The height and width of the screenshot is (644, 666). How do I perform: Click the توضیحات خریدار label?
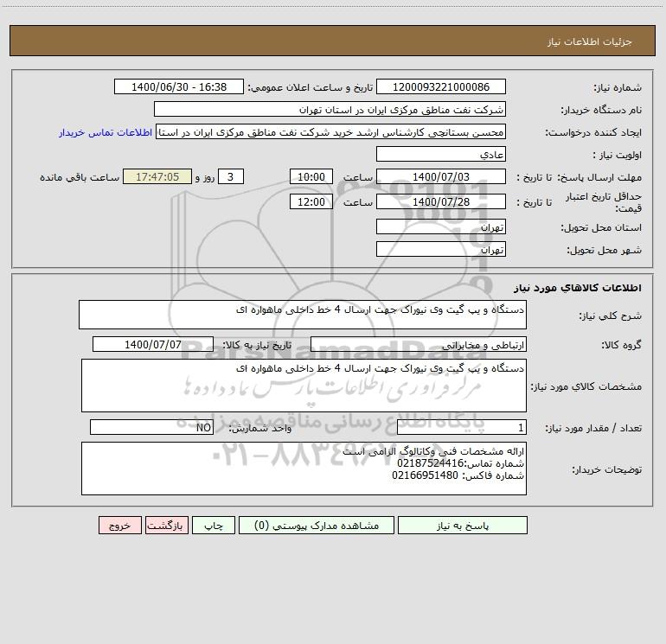pos(607,469)
